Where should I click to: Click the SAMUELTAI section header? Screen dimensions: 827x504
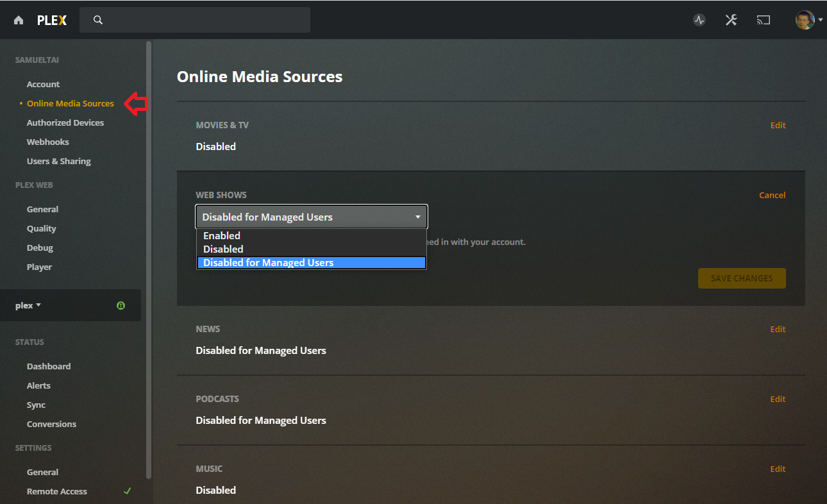tap(37, 60)
